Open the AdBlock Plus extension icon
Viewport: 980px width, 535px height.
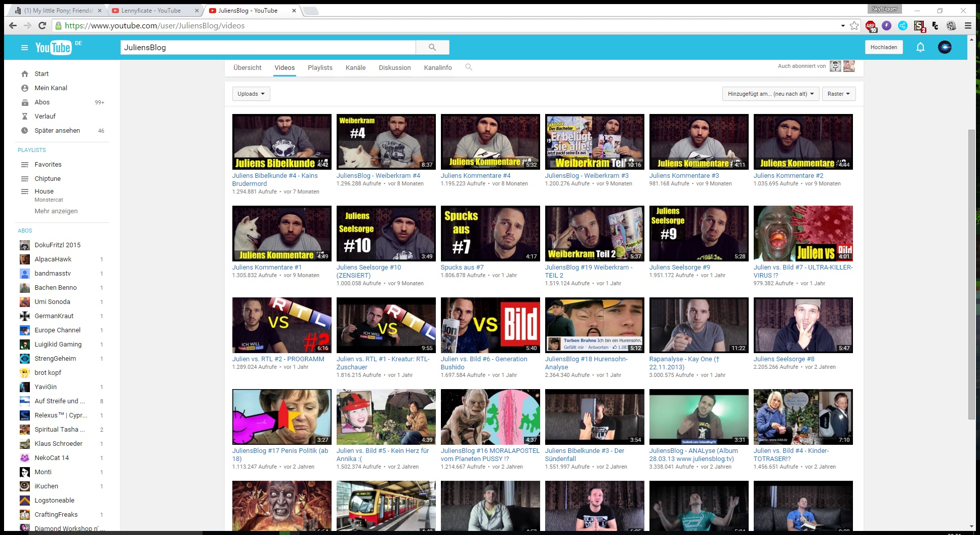point(871,26)
